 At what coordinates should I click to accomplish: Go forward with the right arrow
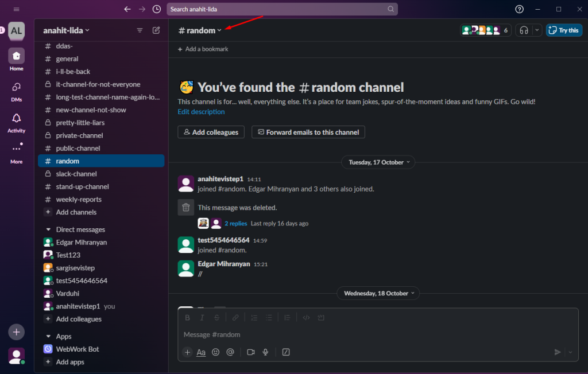click(x=142, y=9)
